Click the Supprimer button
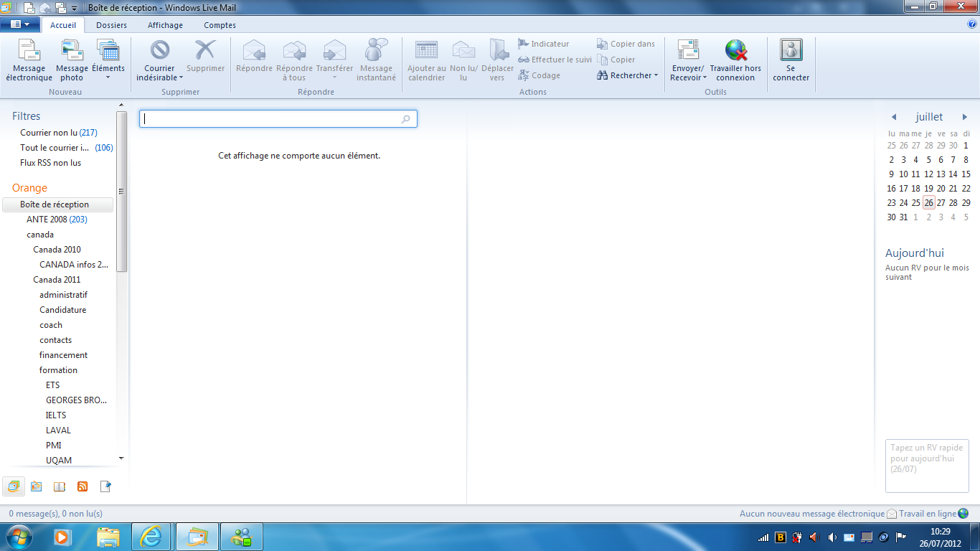 (206, 57)
